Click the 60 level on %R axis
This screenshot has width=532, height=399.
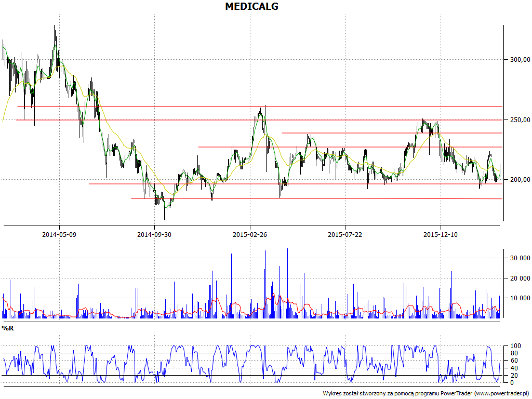pyautogui.click(x=514, y=361)
